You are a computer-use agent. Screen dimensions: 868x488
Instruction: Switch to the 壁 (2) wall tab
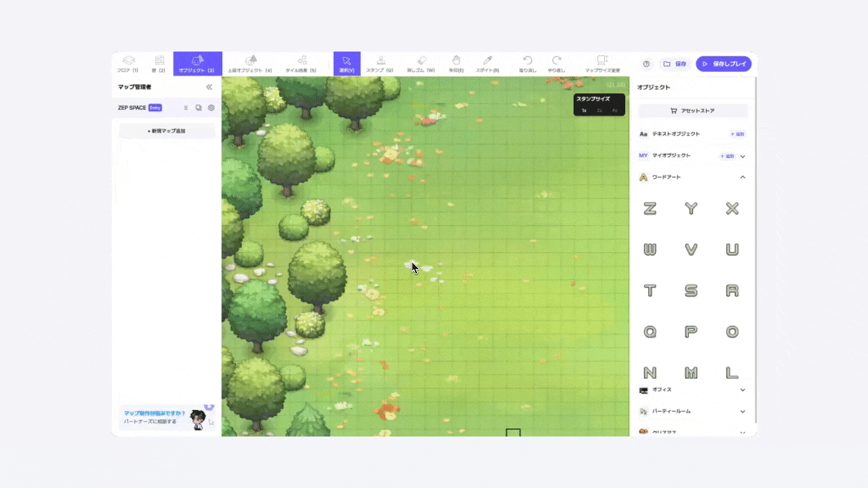click(x=159, y=64)
